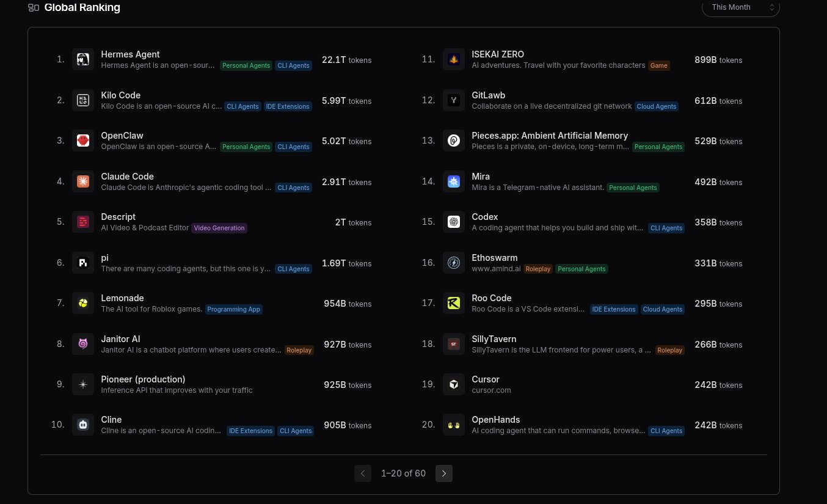
Task: Open the Roo Code app link
Action: coord(492,298)
